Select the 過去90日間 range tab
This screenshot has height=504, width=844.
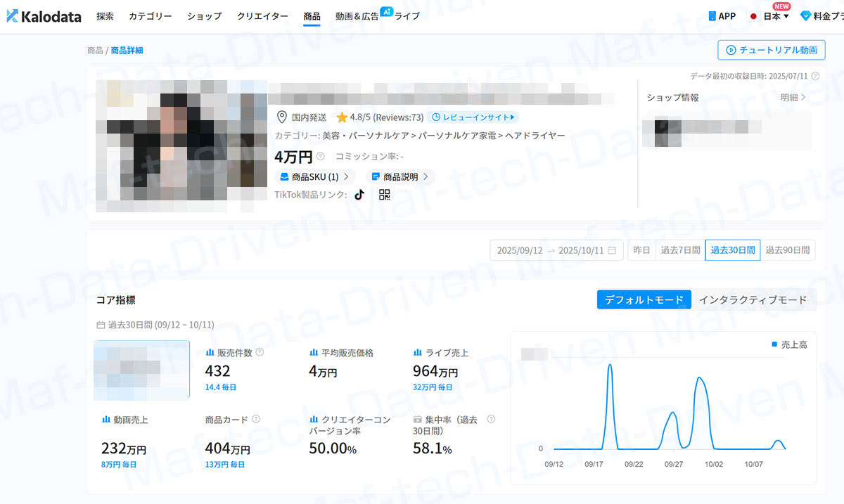point(787,250)
